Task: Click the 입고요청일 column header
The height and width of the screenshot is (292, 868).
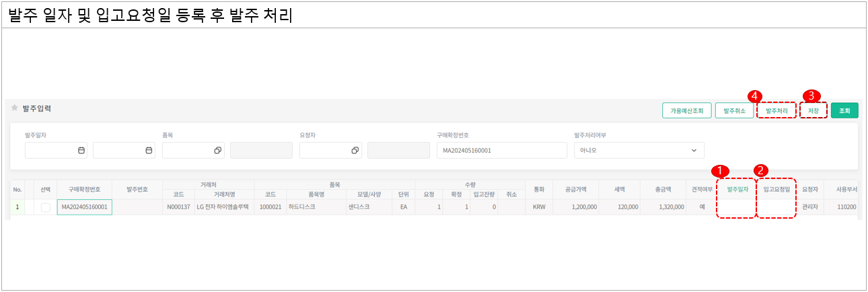Action: (776, 190)
